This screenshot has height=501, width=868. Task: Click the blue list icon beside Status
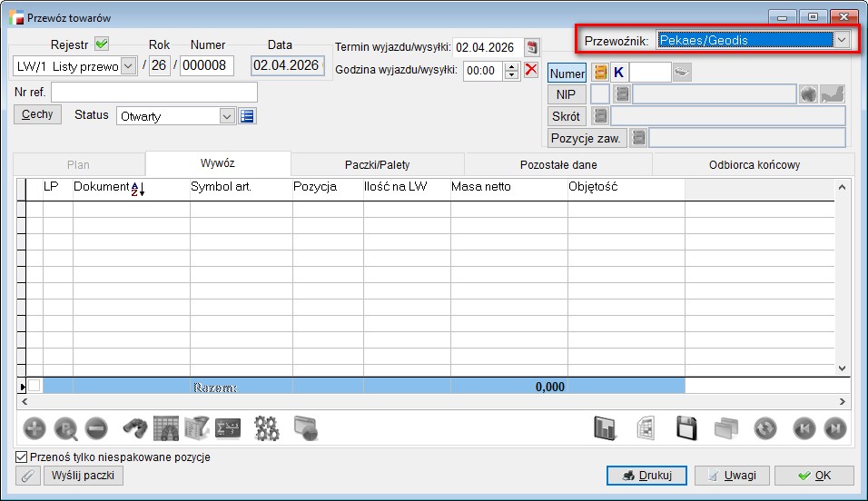coord(247,115)
